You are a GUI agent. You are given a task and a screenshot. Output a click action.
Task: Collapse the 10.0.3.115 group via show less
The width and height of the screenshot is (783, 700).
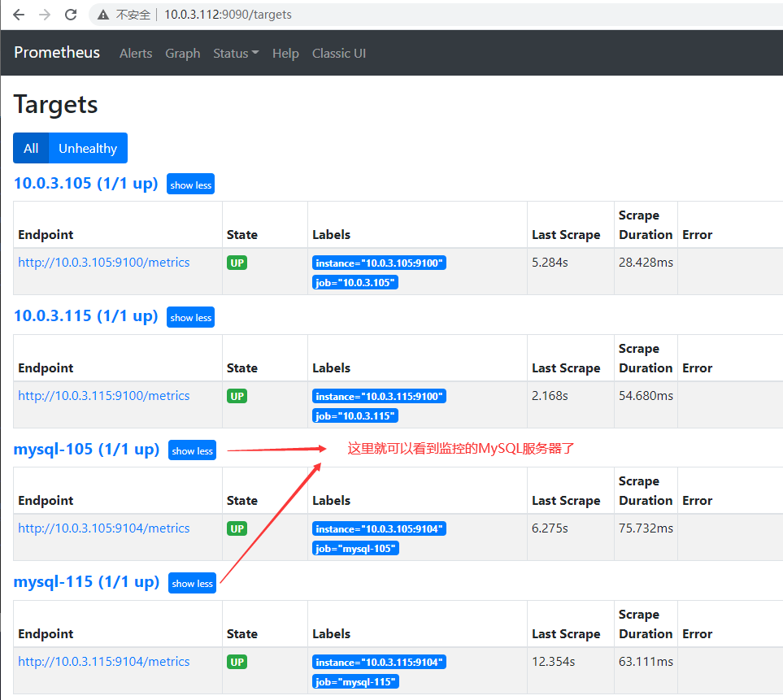coord(190,317)
